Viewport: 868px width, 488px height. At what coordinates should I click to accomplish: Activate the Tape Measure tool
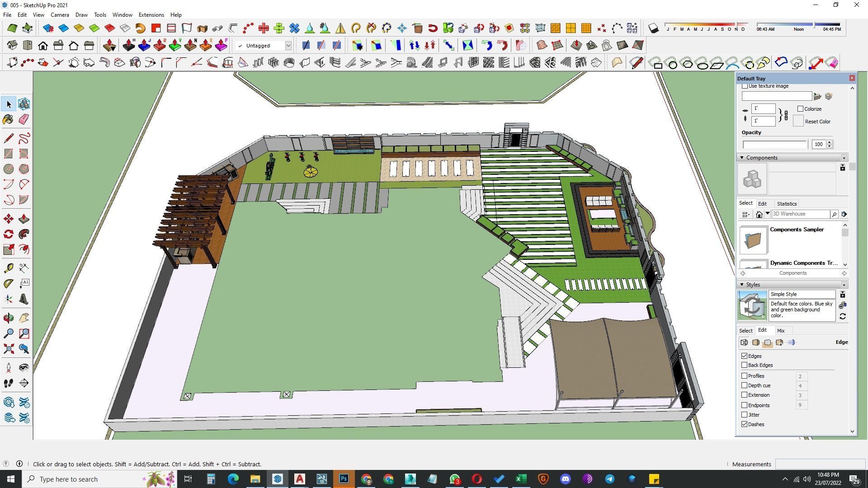pos(9,268)
